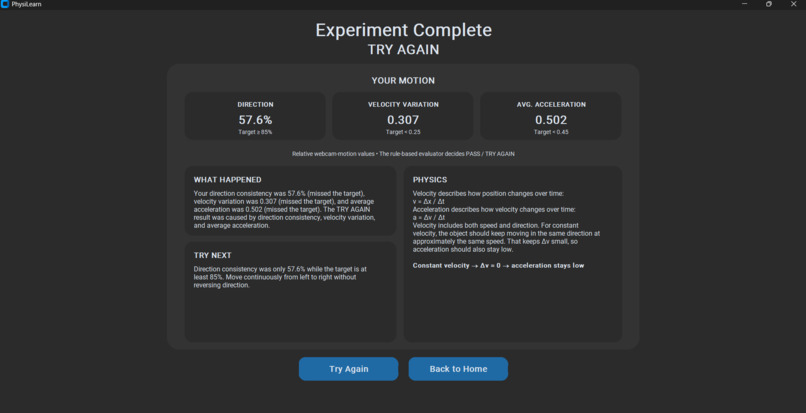Click the formula 'a = Δv / Δt'

(x=431, y=218)
